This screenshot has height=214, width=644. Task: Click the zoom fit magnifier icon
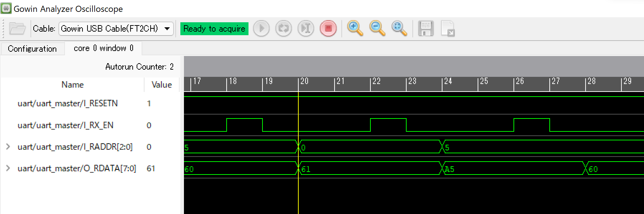point(399,28)
